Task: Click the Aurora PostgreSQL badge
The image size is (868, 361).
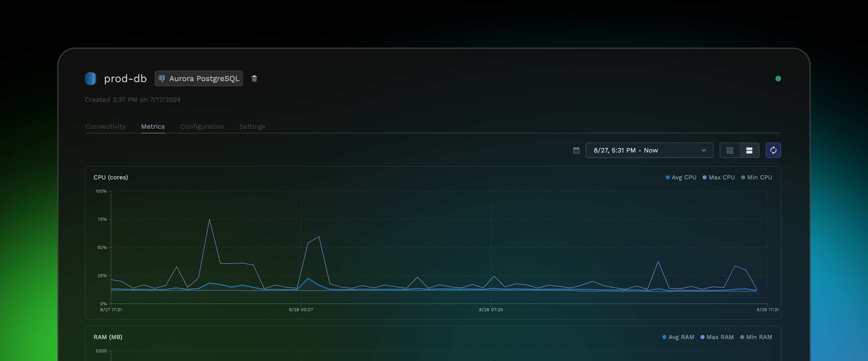Action: 199,78
